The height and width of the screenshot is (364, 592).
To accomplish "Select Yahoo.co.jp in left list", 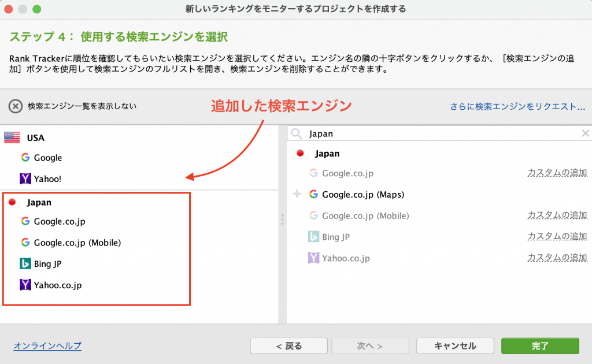I will (58, 285).
